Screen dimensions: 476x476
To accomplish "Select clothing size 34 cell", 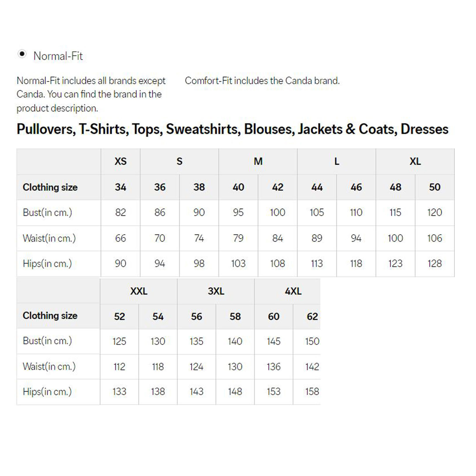I will click(120, 187).
